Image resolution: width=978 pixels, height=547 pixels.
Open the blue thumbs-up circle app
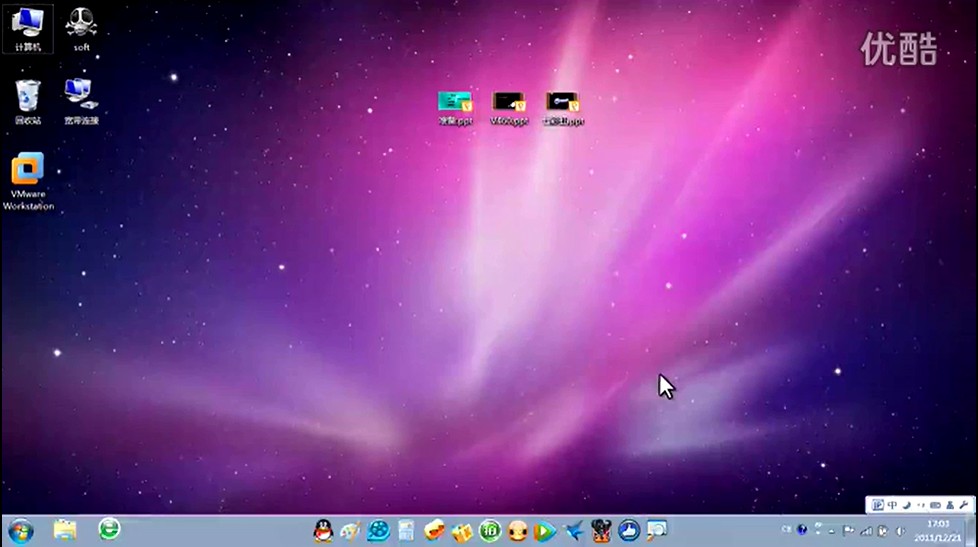click(629, 531)
